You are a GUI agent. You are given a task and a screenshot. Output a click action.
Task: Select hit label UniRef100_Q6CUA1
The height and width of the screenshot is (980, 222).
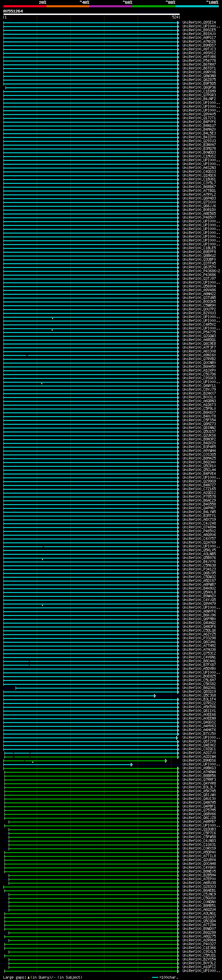(199, 642)
